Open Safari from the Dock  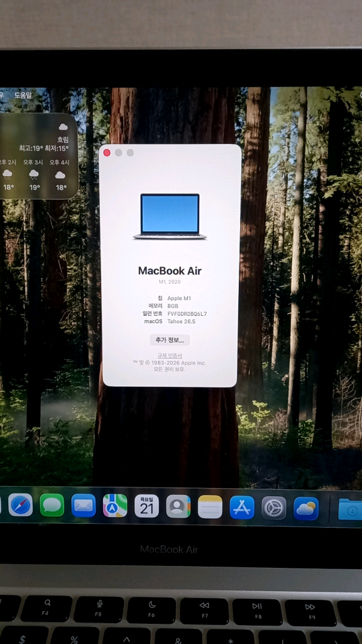point(21,505)
